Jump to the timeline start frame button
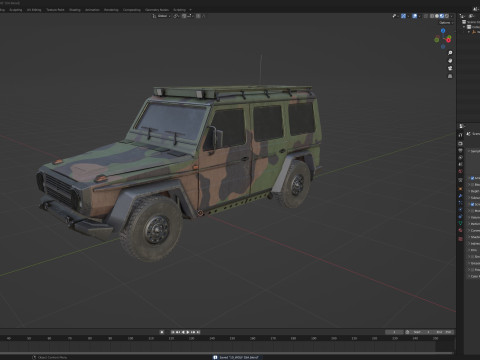The image size is (480, 360). (x=173, y=332)
